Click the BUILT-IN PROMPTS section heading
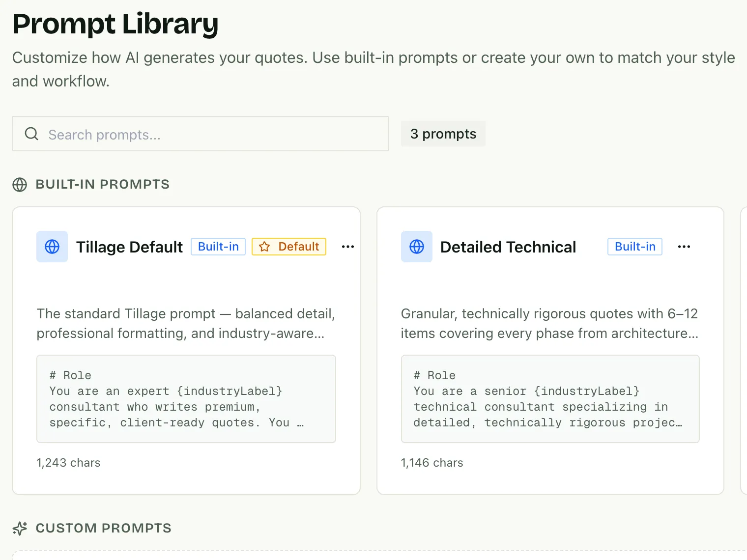Viewport: 747px width, 560px height. click(x=103, y=184)
